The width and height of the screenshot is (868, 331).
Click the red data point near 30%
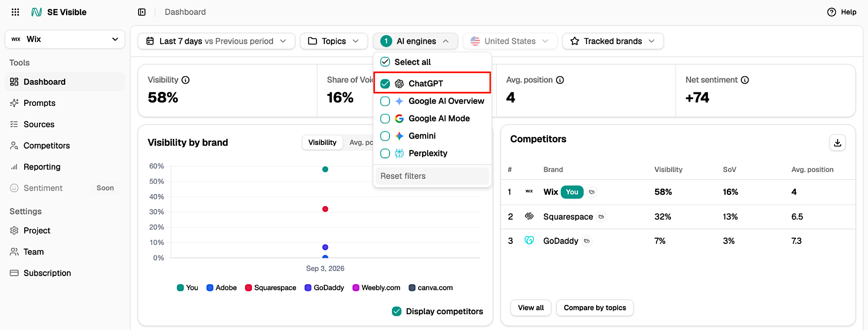325,209
